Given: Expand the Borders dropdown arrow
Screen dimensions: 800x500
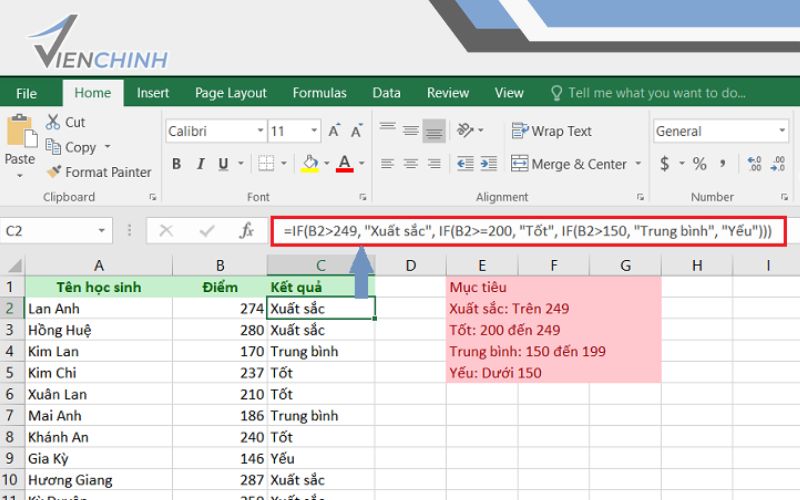Looking at the screenshot, I should point(284,164).
